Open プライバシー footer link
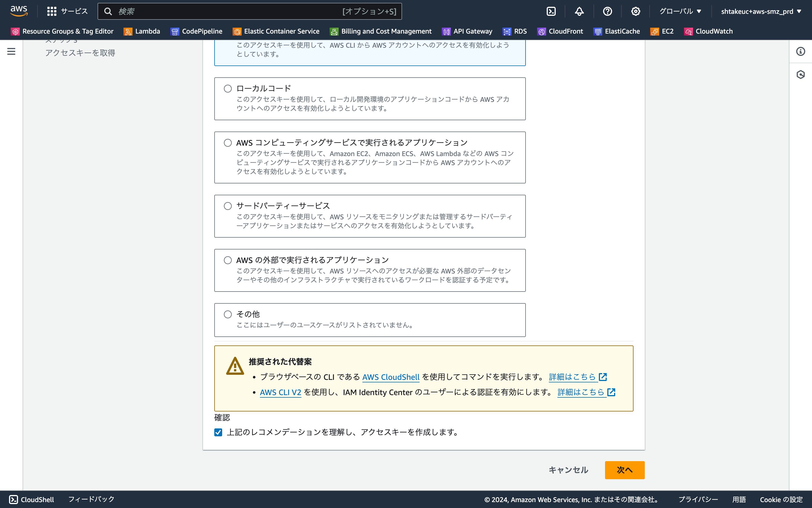Image resolution: width=812 pixels, height=508 pixels. click(x=698, y=500)
